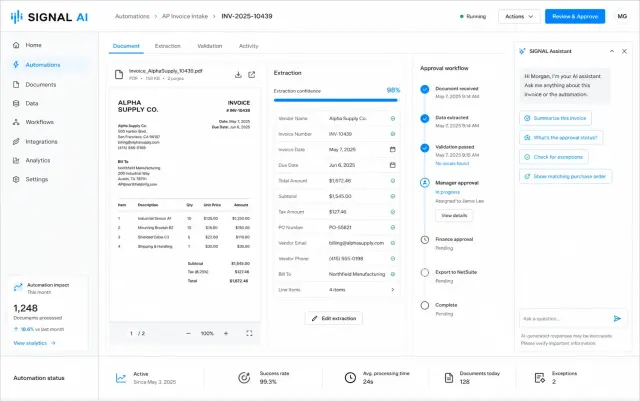
Task: Click Review & Approve button
Action: pyautogui.click(x=575, y=16)
